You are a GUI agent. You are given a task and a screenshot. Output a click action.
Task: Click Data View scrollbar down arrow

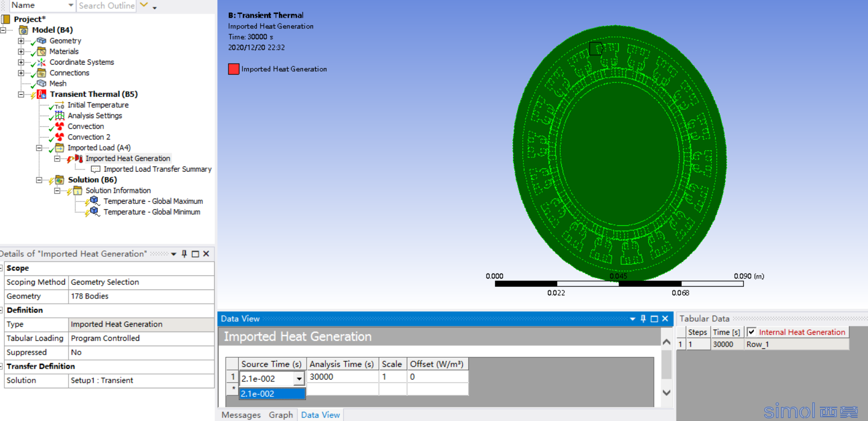[666, 393]
